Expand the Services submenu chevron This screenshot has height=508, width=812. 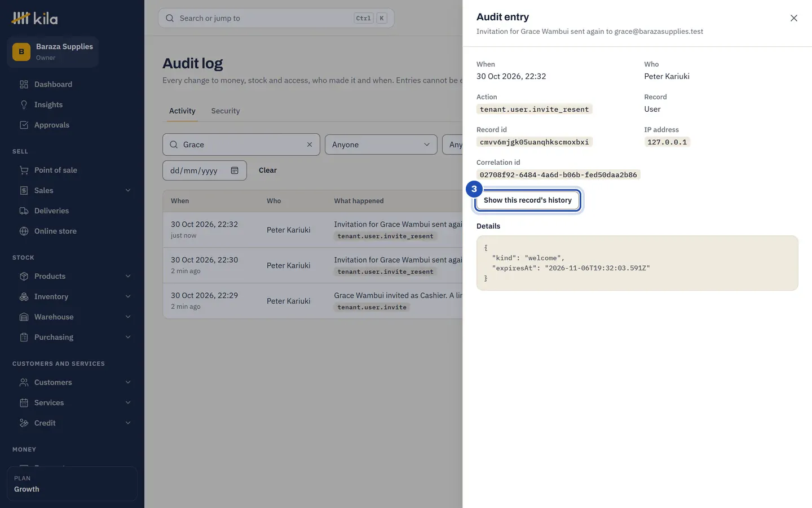pos(128,402)
